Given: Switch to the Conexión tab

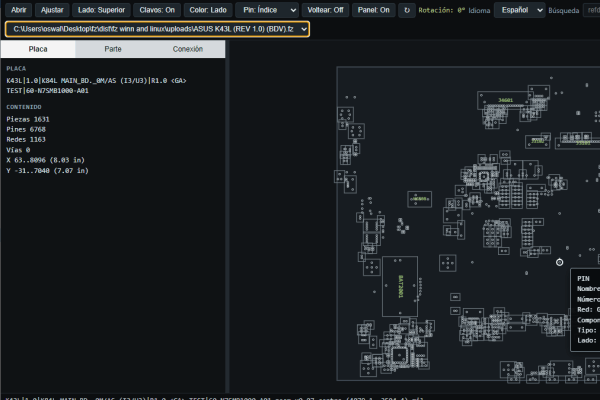Looking at the screenshot, I should (188, 49).
